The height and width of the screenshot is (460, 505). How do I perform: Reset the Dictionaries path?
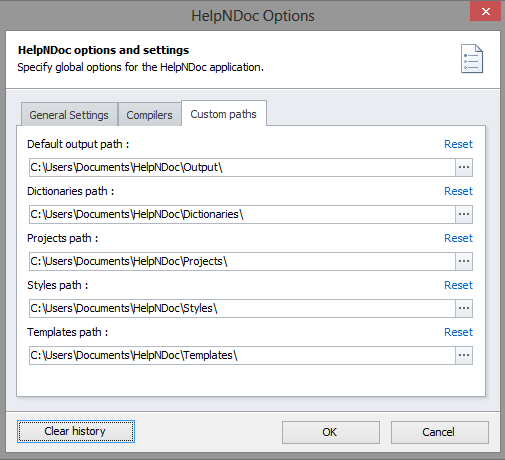click(x=458, y=191)
